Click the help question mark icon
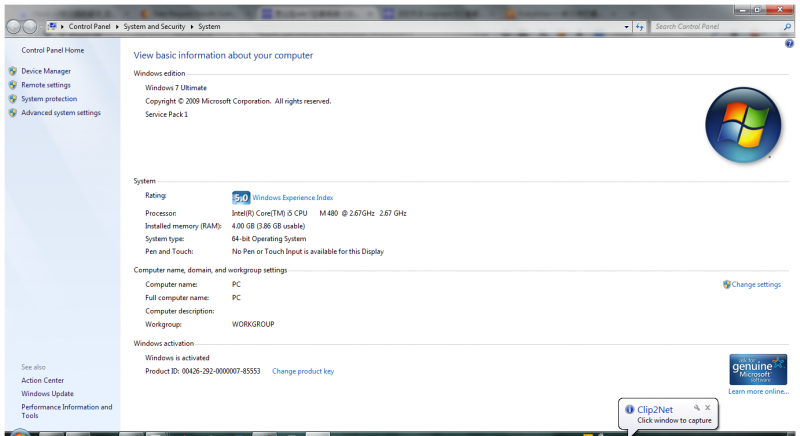Viewport: 800px width, 436px height. pos(789,44)
